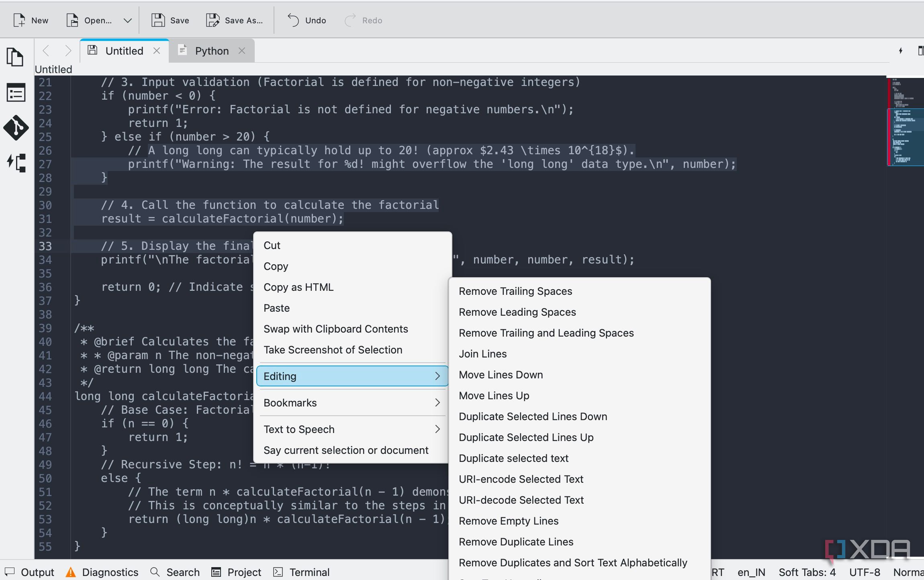Click the quick open lightning icon
Viewport: 924px width, 580px height.
(x=900, y=51)
